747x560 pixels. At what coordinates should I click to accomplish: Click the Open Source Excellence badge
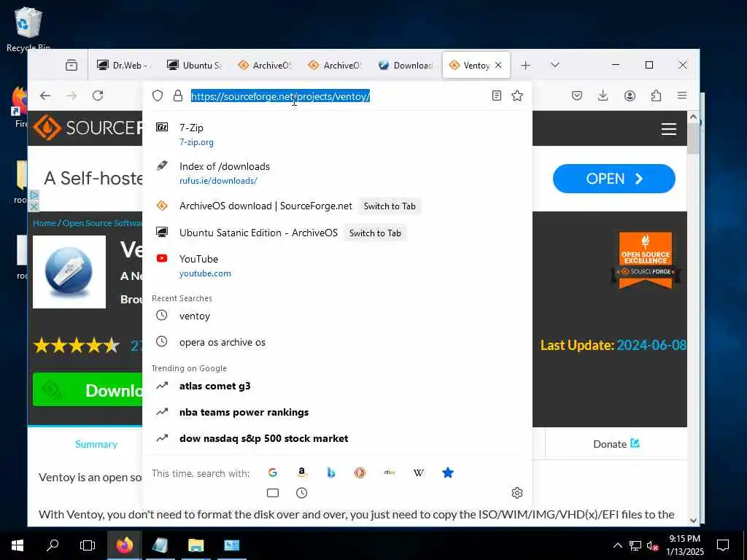pyautogui.click(x=646, y=260)
